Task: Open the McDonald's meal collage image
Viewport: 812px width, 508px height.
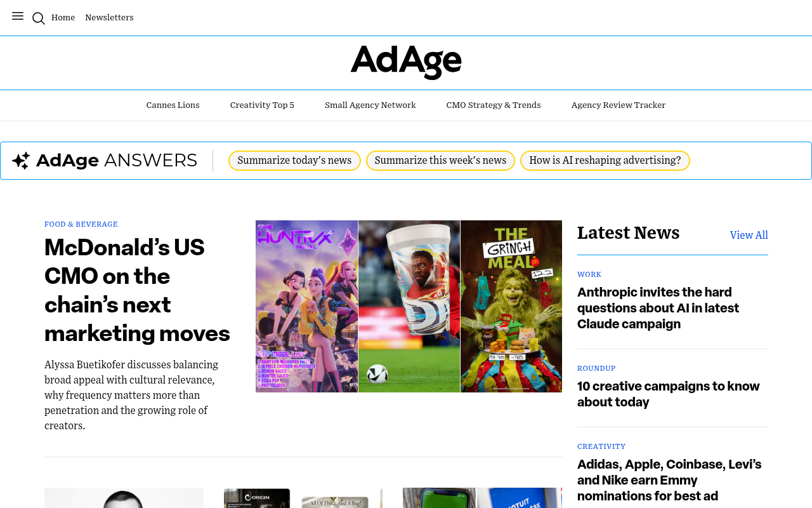Action: point(409,306)
